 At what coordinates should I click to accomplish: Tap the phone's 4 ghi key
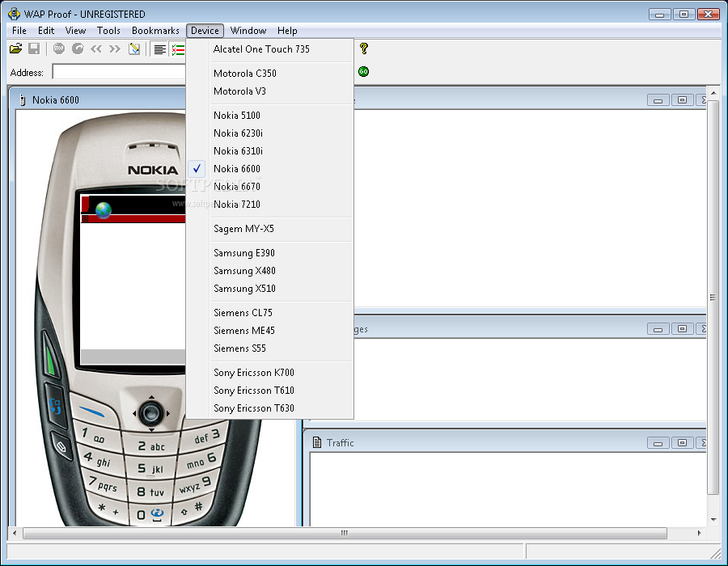point(98,459)
